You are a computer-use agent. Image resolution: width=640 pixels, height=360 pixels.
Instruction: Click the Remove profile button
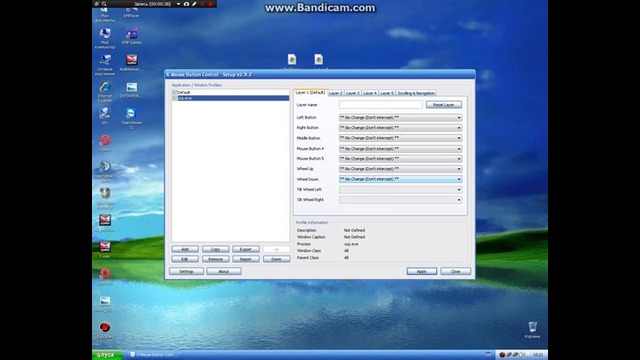(216, 259)
